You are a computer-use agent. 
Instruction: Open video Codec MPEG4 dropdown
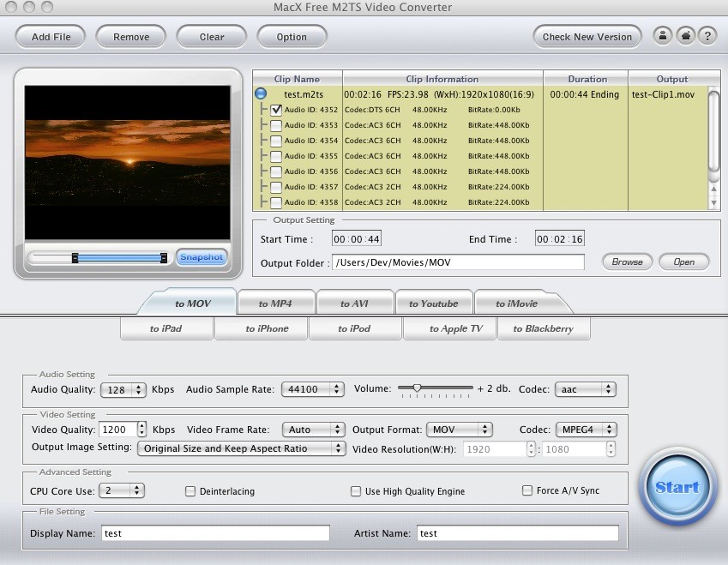pos(586,430)
